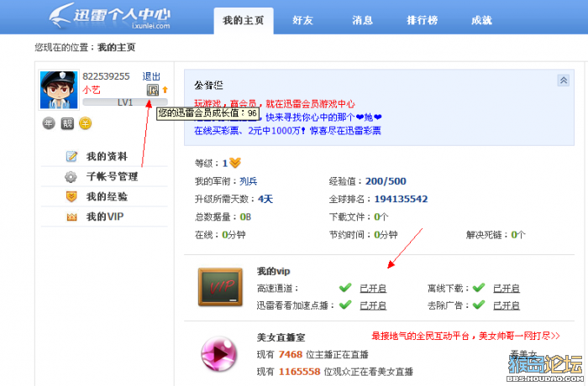Click the global rank 194135542
The width and height of the screenshot is (588, 386).
401,199
